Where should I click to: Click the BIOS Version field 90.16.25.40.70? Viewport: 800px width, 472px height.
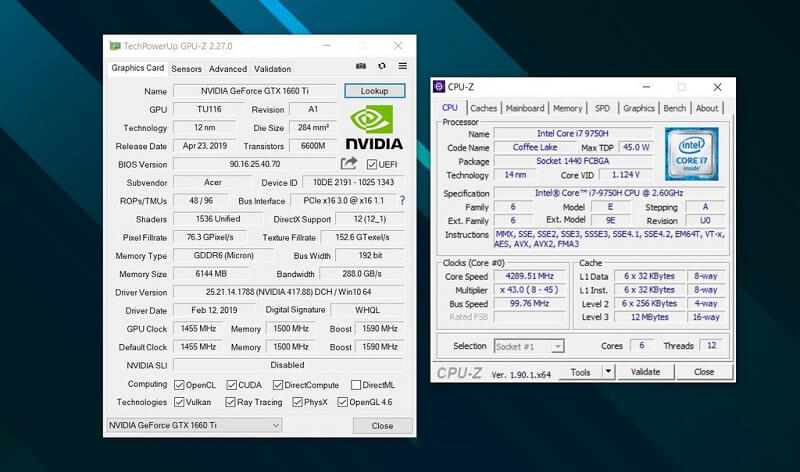pos(255,164)
